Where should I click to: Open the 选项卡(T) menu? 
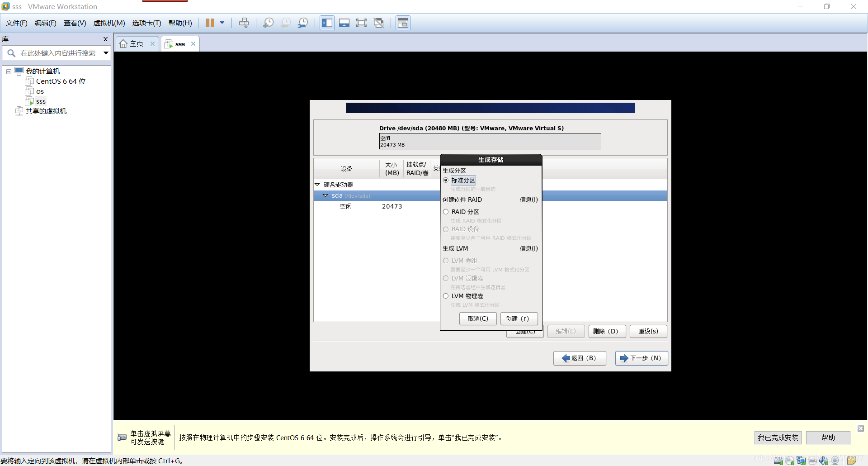click(147, 23)
